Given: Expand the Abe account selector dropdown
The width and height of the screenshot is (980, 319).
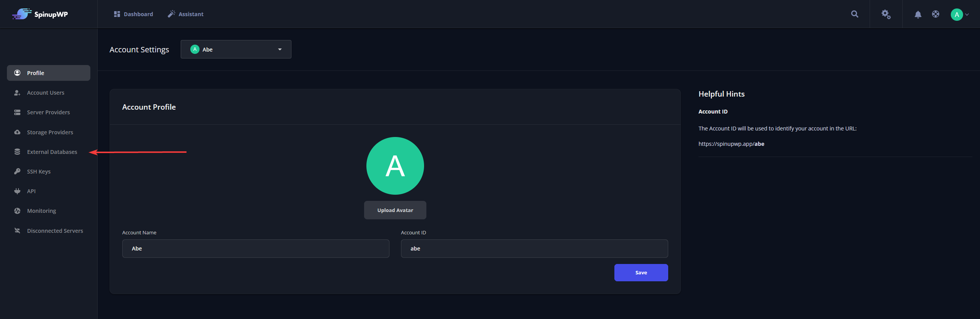Looking at the screenshot, I should click(x=236, y=49).
